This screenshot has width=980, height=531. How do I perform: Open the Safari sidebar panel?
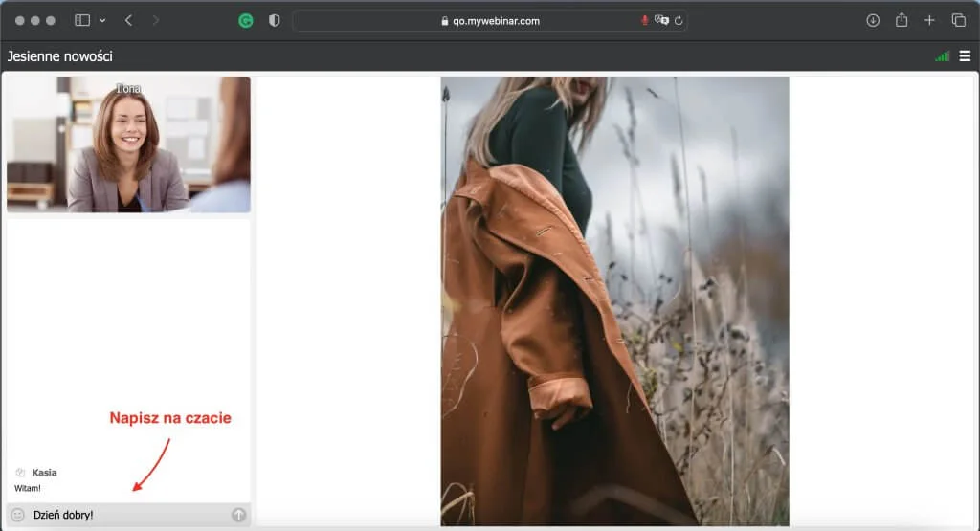pos(82,21)
